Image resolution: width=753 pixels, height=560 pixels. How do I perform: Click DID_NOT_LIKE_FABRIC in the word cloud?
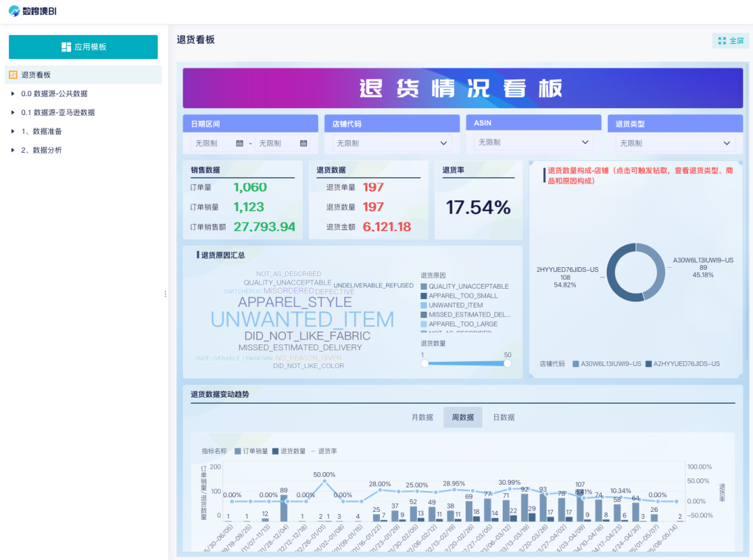pyautogui.click(x=307, y=335)
